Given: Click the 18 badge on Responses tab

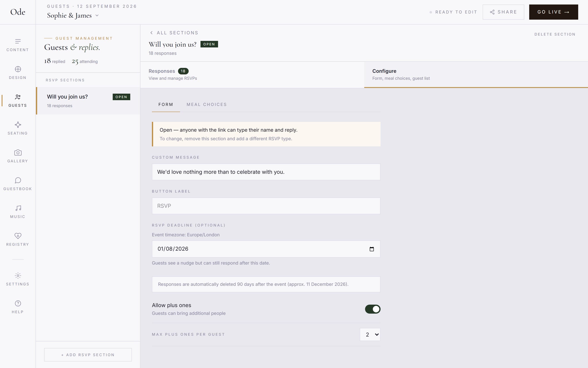Looking at the screenshot, I should [183, 71].
